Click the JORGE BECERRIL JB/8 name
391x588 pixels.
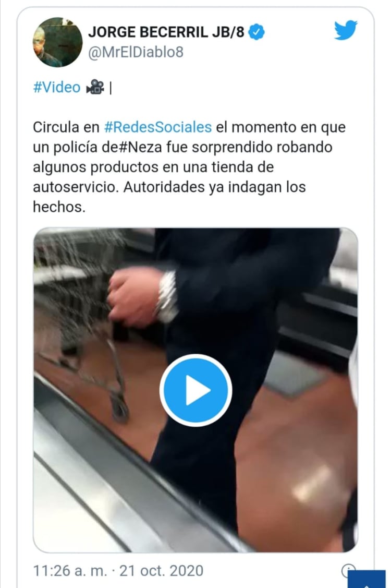166,32
